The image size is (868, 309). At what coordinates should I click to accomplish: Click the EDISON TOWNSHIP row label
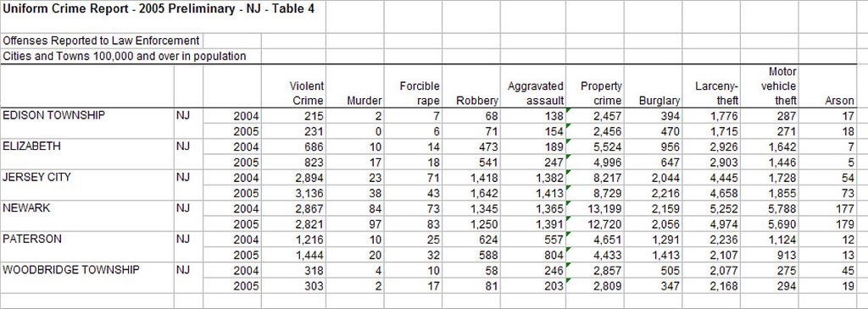(53, 115)
